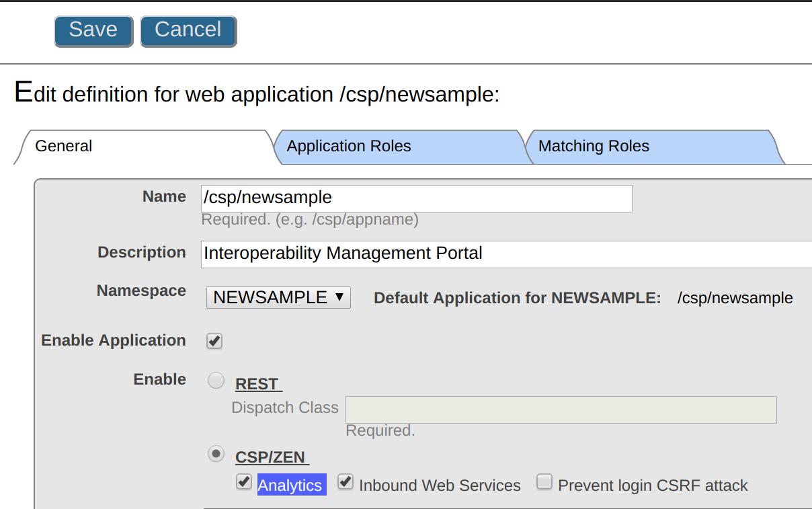
Task: Disable the Inbound Web Services checkbox
Action: [x=346, y=482]
